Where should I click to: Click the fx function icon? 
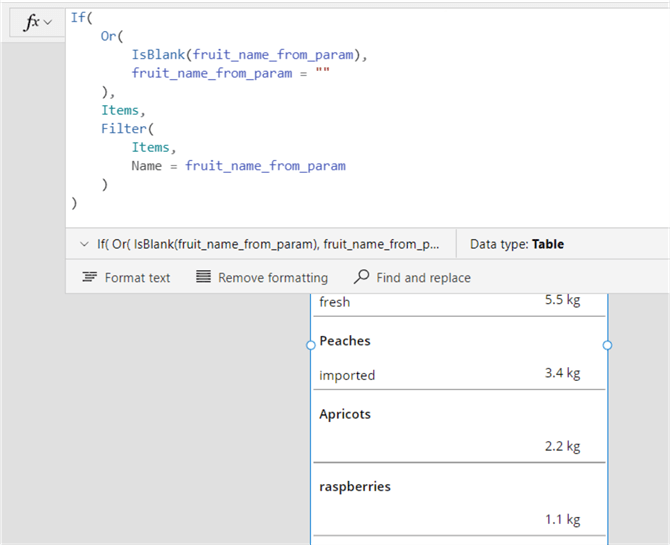(30, 22)
